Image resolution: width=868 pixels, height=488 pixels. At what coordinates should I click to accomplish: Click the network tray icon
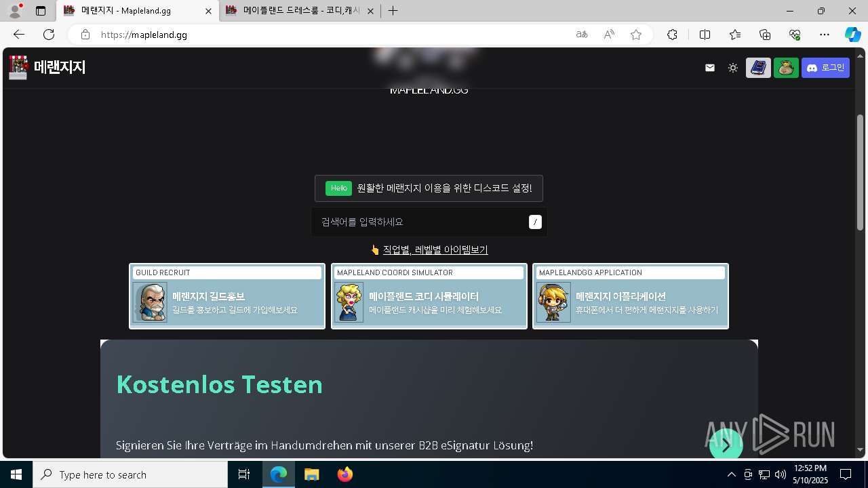(x=764, y=474)
